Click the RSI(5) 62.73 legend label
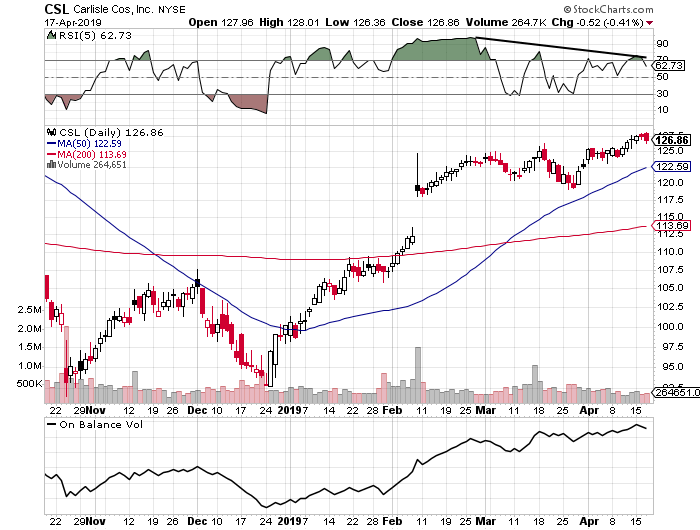 point(95,35)
